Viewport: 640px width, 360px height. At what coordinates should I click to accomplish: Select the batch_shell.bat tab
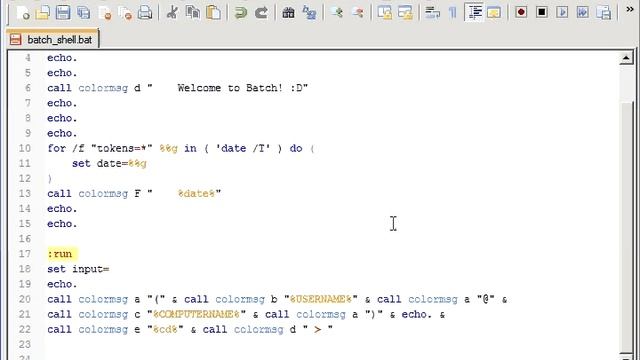[52, 40]
